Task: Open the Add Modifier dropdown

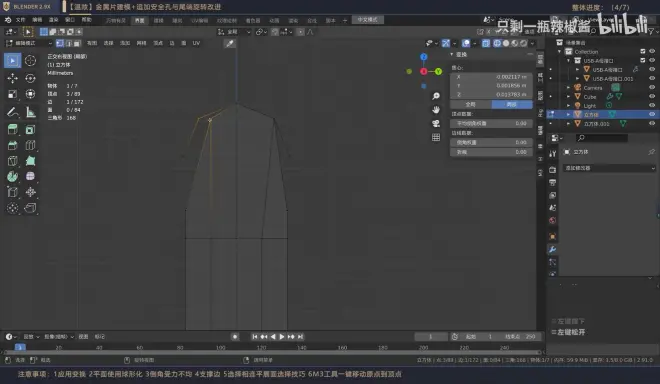Action: tap(609, 168)
